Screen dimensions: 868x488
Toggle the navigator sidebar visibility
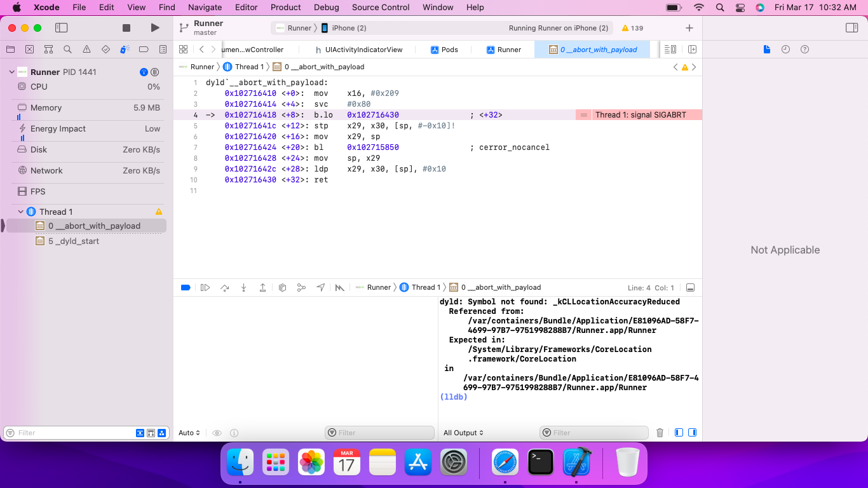(62, 28)
